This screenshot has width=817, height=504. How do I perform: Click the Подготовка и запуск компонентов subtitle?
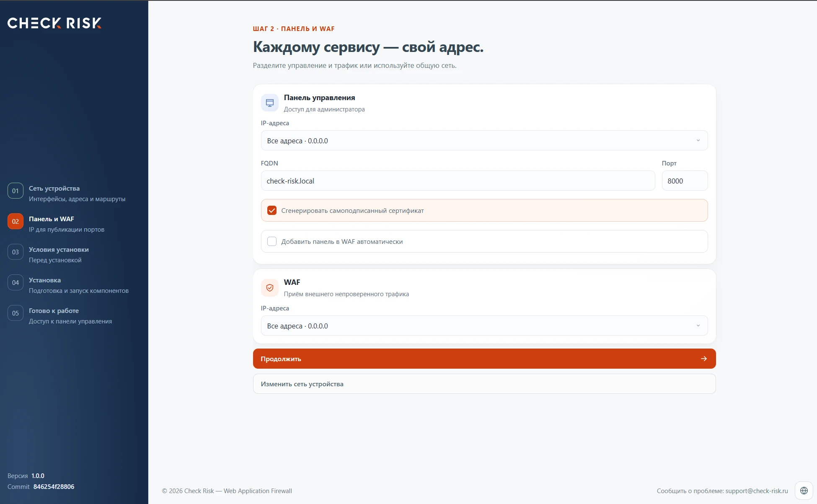pos(79,291)
